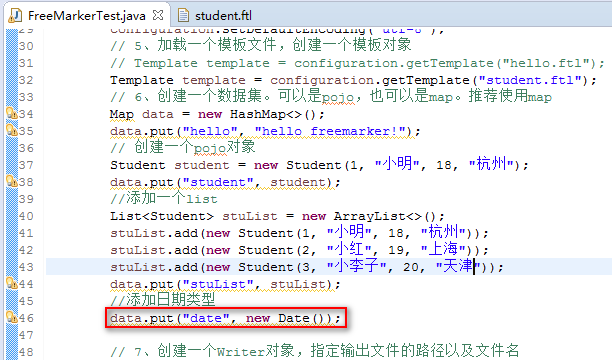Click the file icon on student.ftl tab
612x360 pixels.
click(183, 16)
